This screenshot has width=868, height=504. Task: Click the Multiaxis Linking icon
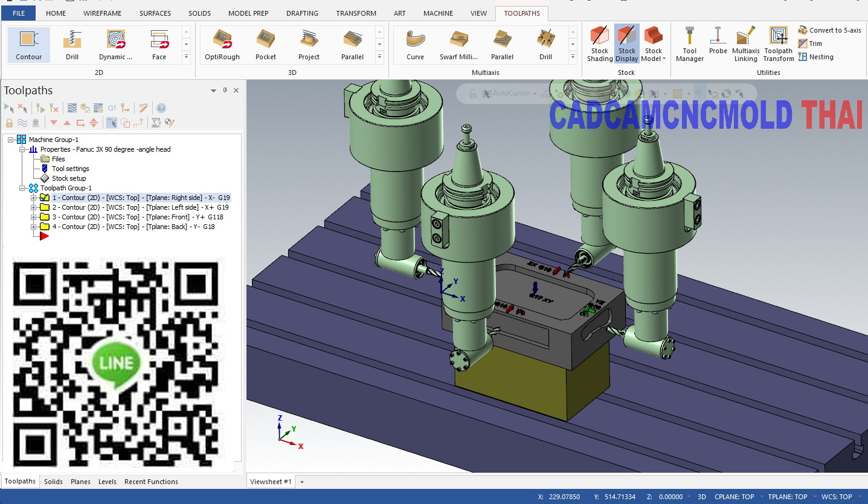point(745,44)
